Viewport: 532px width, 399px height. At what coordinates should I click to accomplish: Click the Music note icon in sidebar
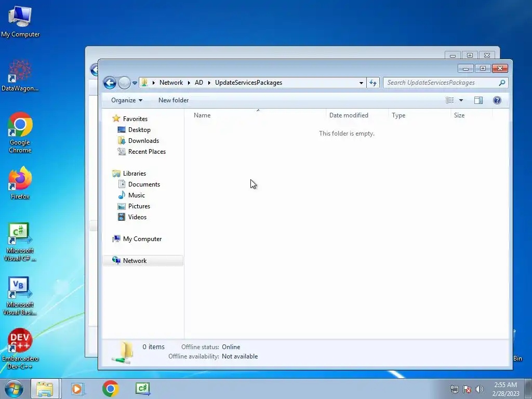pos(122,195)
